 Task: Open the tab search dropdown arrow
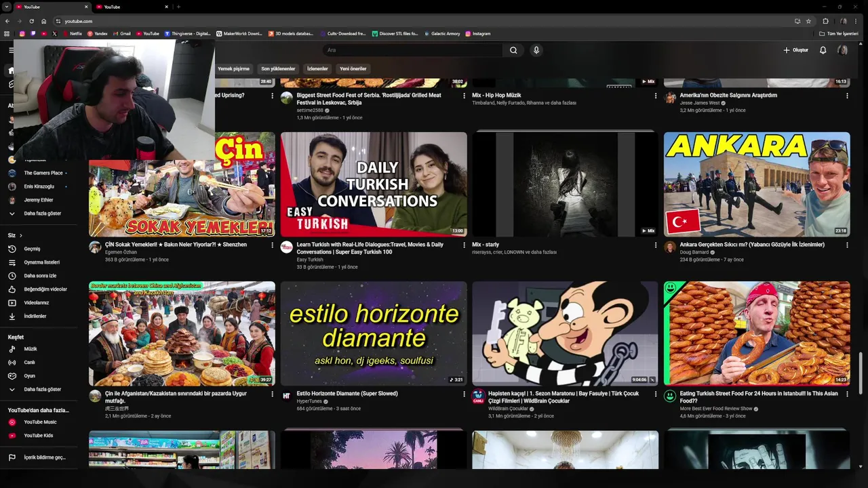pos(6,7)
